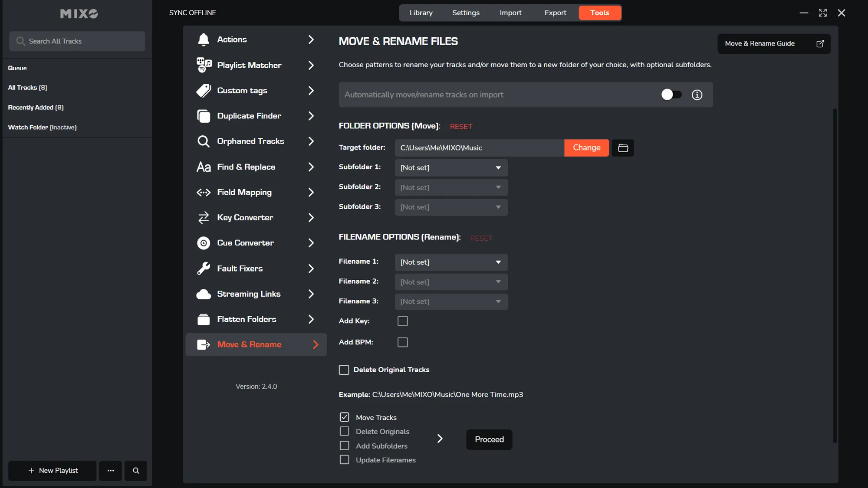Toggle automatic move/rename on import switch
Viewport: 868px width, 488px height.
tap(671, 95)
